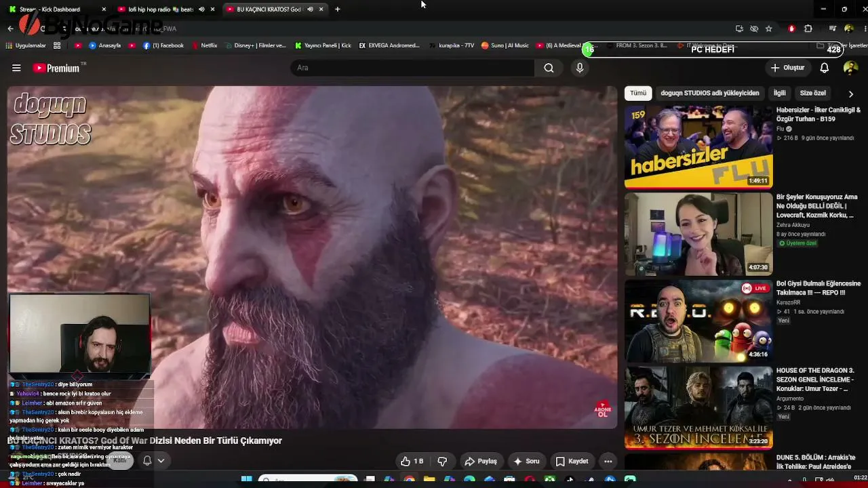The width and height of the screenshot is (868, 488).
Task: Select the Size özel filter chip
Action: (813, 94)
